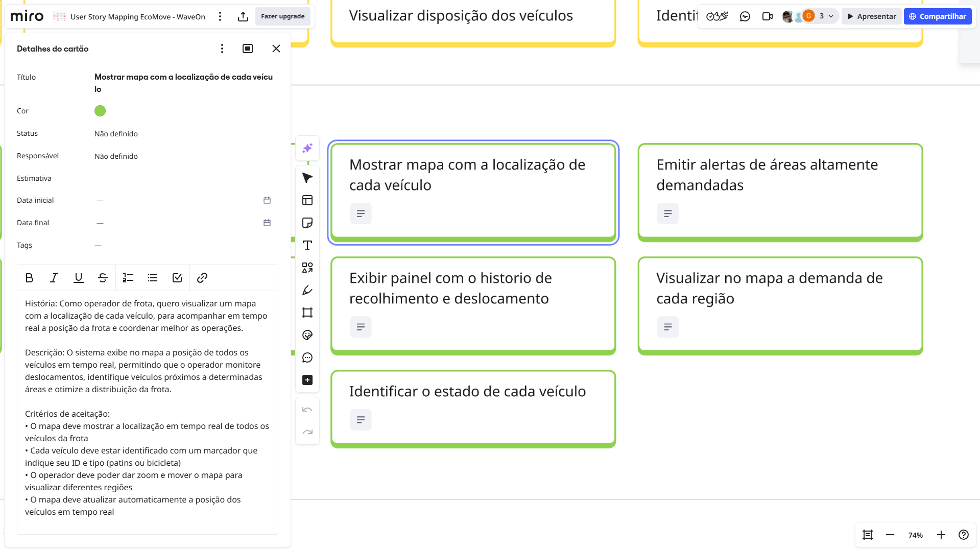
Task: Select the sticky note tool
Action: point(307,223)
